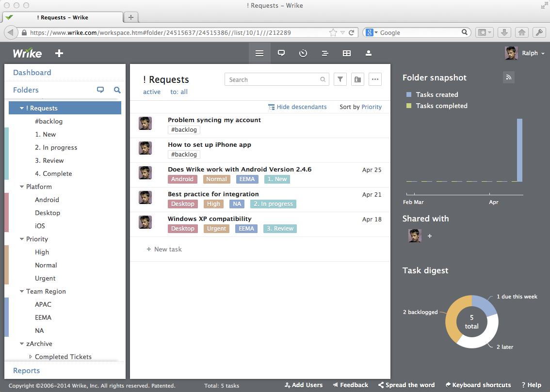
Task: Open the Sort by Priority dropdown
Action: [372, 107]
